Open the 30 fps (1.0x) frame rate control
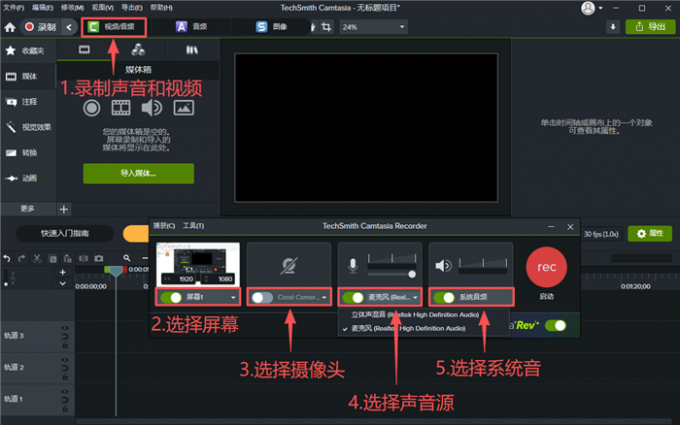Viewport: 680px width, 425px height. tap(601, 234)
